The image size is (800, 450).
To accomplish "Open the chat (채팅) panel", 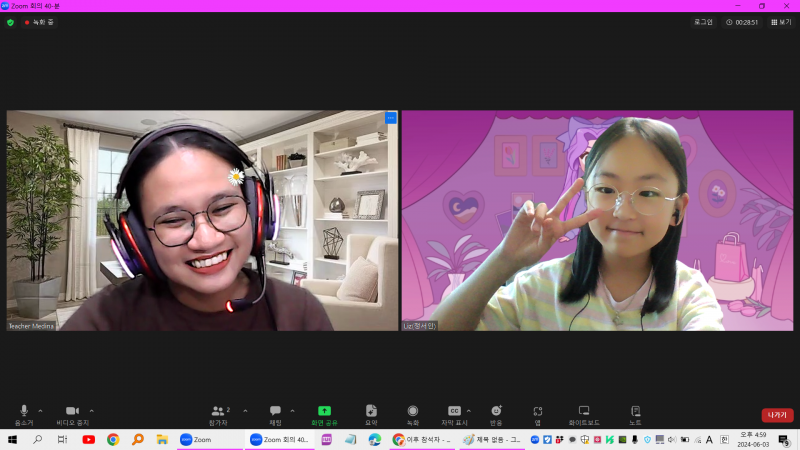I will pyautogui.click(x=275, y=411).
